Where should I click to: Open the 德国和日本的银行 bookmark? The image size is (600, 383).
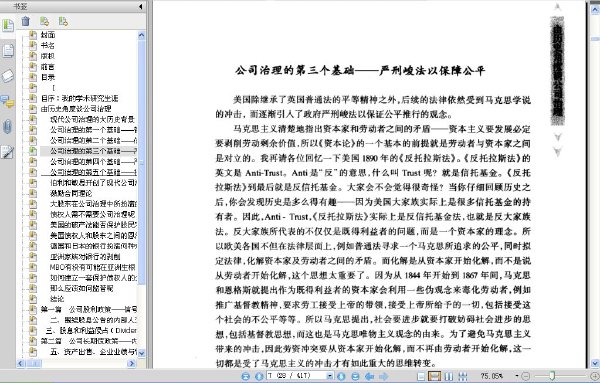click(93, 246)
